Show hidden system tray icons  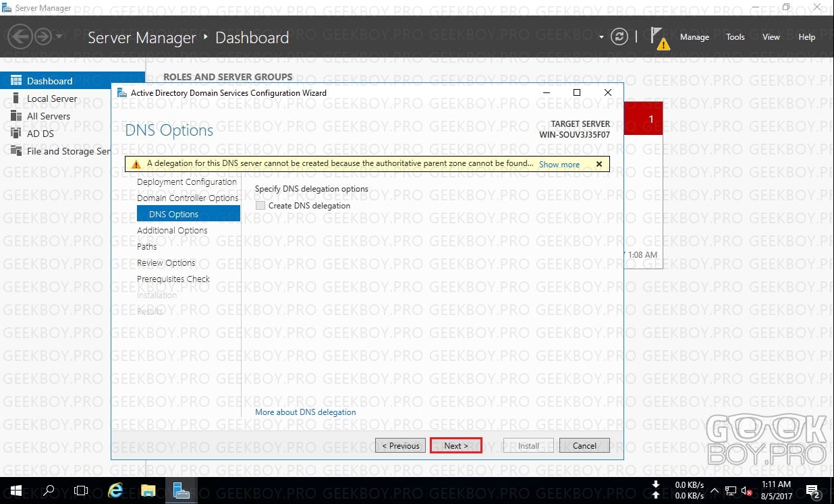(x=715, y=491)
